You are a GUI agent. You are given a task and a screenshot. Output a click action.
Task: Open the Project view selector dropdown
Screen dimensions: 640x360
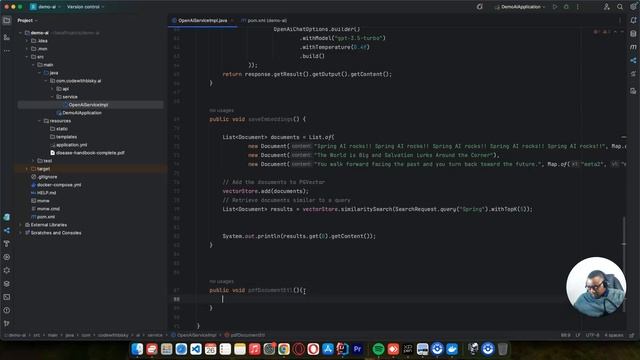coord(27,20)
